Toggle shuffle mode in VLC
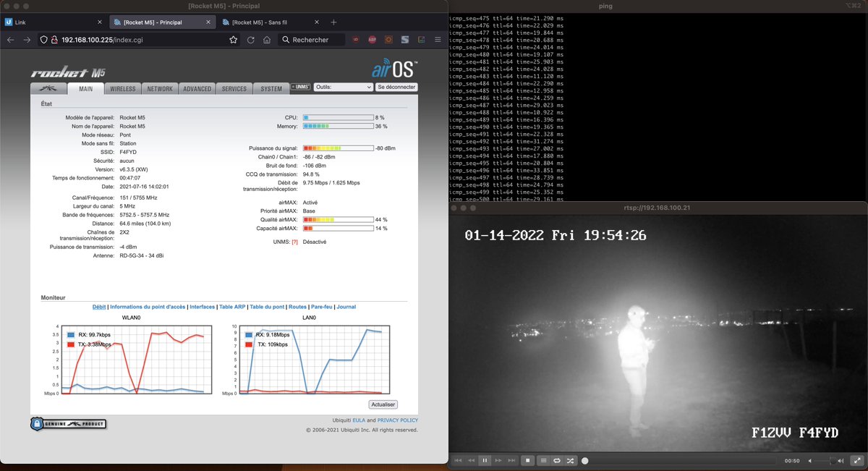The image size is (868, 471). 571,460
